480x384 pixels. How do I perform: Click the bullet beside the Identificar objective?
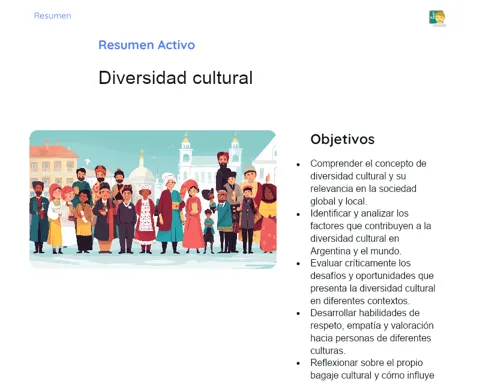(x=298, y=214)
